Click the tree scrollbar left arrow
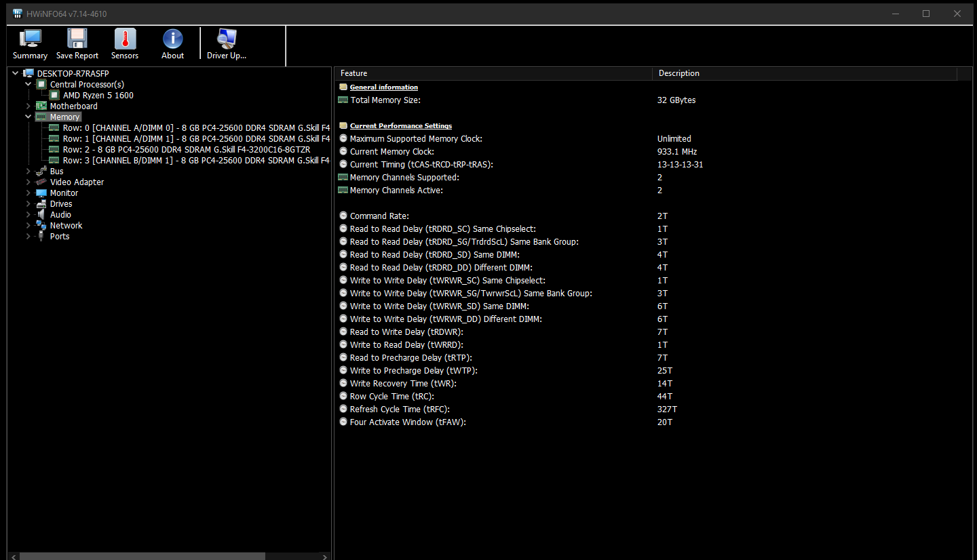This screenshot has height=560, width=977. (12, 556)
